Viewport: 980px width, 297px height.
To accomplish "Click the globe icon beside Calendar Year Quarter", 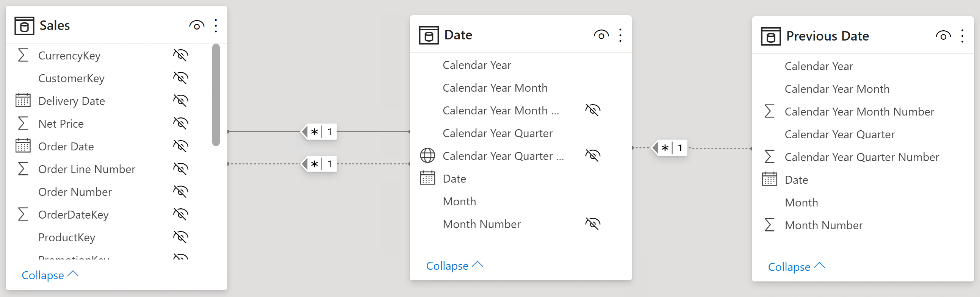I will tap(427, 156).
